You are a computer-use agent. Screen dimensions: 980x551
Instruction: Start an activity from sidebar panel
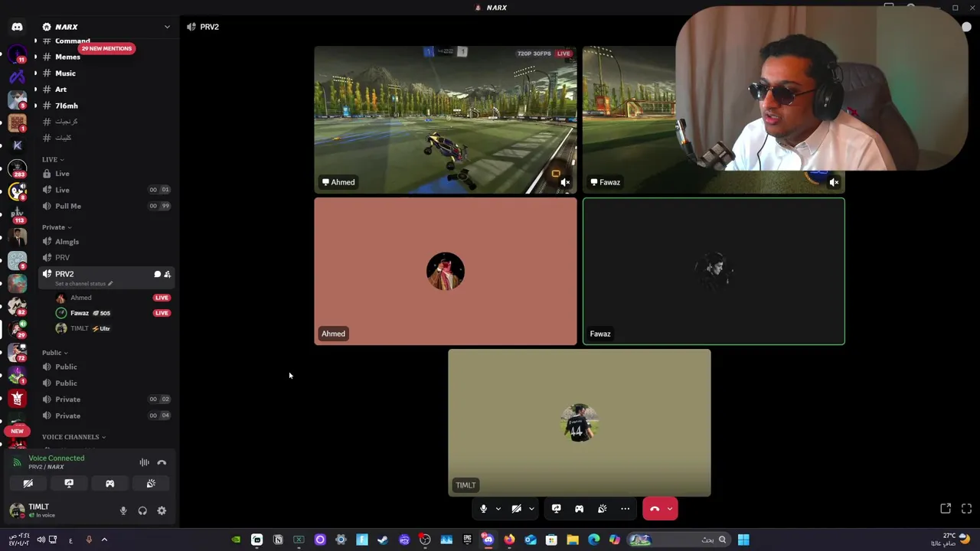(109, 484)
